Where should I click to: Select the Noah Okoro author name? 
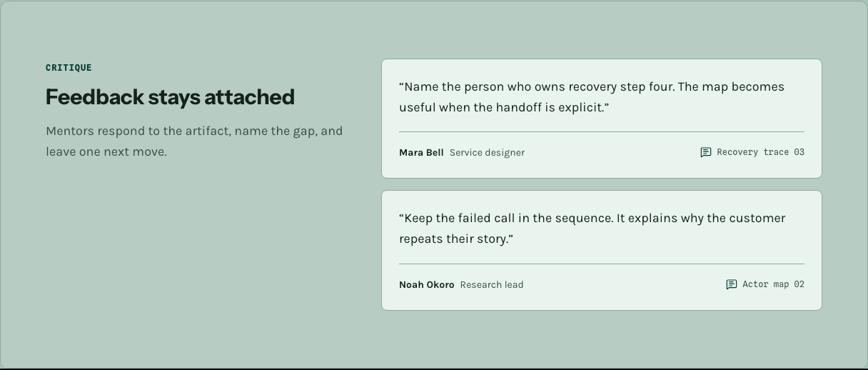(427, 284)
